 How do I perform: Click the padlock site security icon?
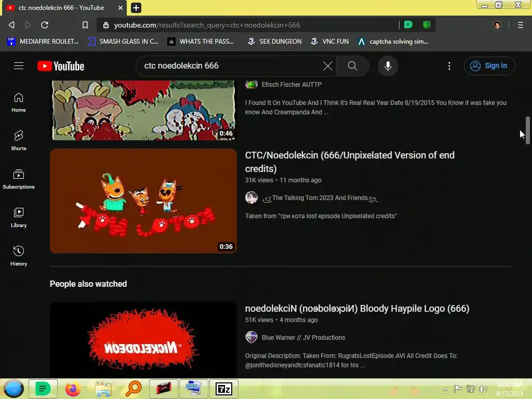[x=106, y=25]
